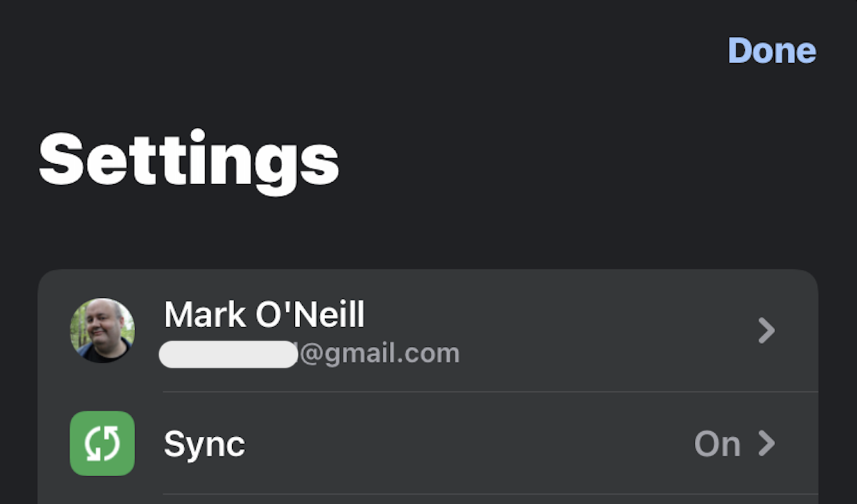This screenshot has width=857, height=504.
Task: Click the redacted email username blob
Action: click(227, 354)
